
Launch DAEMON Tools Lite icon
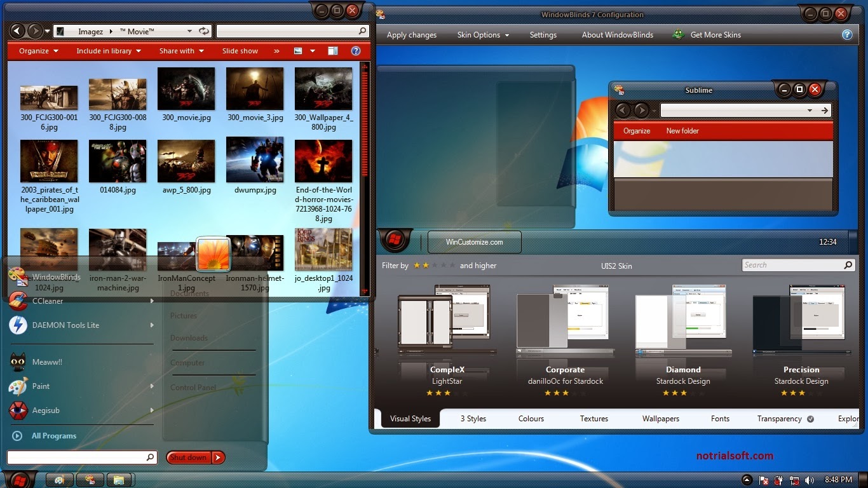[x=18, y=325]
